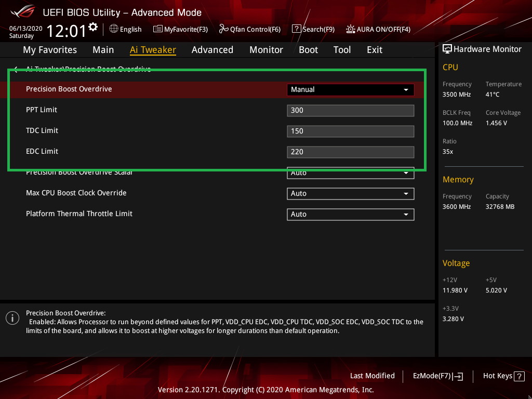Image resolution: width=532 pixels, height=399 pixels.
Task: Click Last Modified
Action: [372, 376]
